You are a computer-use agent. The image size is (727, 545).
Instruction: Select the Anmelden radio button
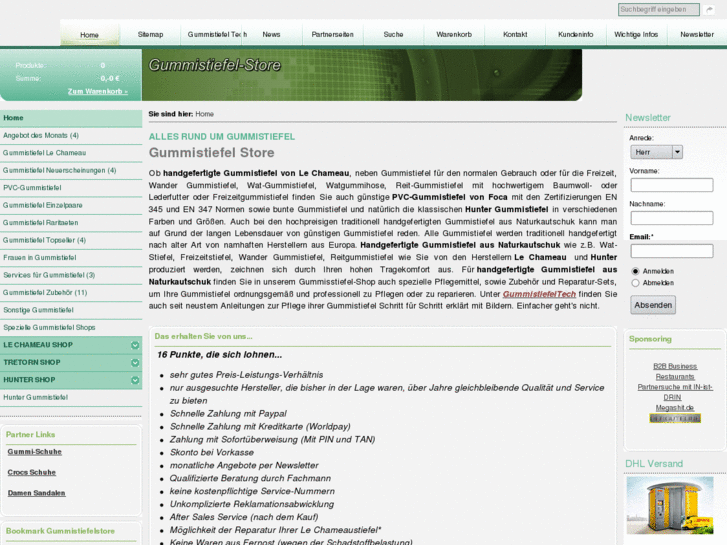tap(635, 271)
